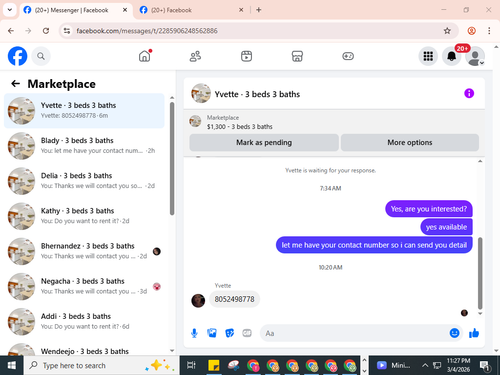Open the Friends icon in top navigation
500x375 pixels.
pyautogui.click(x=195, y=56)
